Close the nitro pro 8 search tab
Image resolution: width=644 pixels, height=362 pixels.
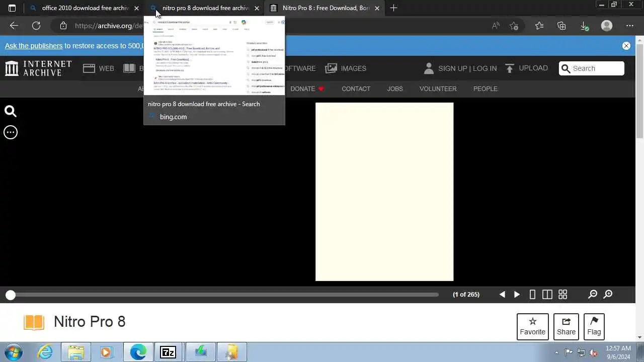point(257,8)
